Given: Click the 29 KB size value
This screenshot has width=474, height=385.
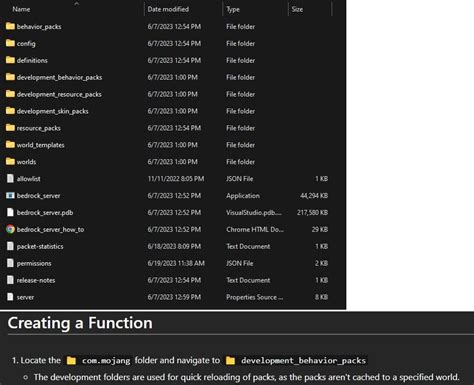Looking at the screenshot, I should click(x=320, y=229).
